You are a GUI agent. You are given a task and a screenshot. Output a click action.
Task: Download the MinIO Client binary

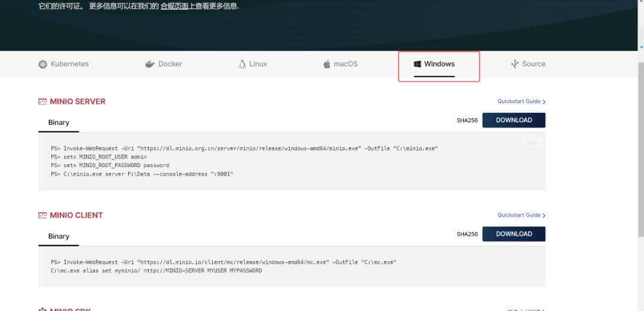(514, 233)
